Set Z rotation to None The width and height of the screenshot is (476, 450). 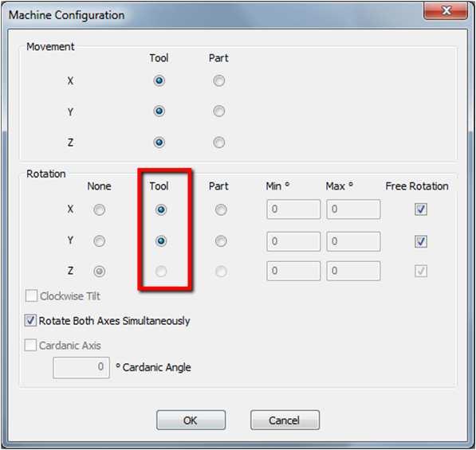tap(100, 271)
